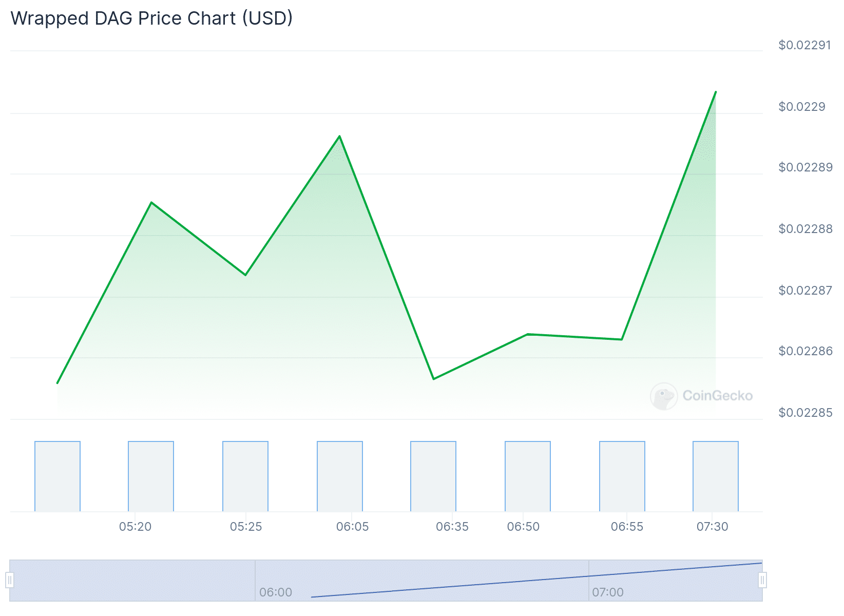
Task: Click the 05:20 x-axis time label
Action: pos(135,527)
